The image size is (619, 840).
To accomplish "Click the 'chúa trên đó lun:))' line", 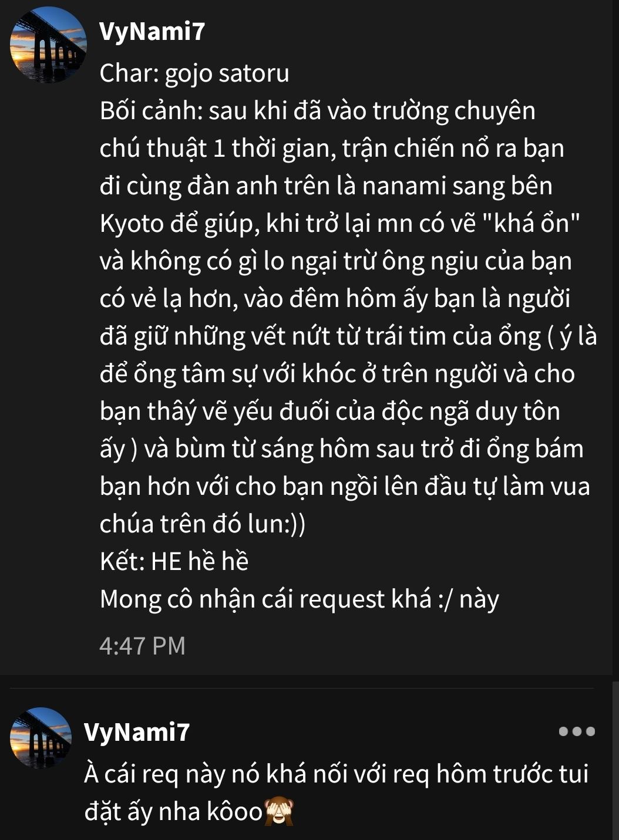I will (x=203, y=524).
